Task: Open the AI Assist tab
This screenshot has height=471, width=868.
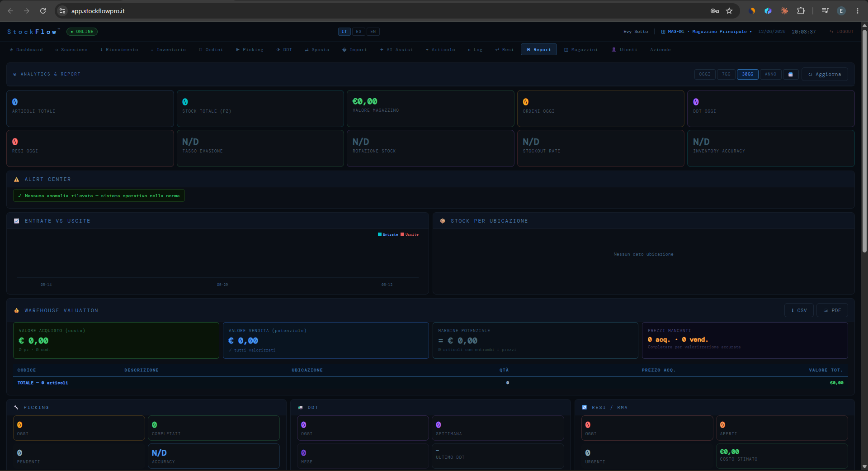Action: coord(396,50)
